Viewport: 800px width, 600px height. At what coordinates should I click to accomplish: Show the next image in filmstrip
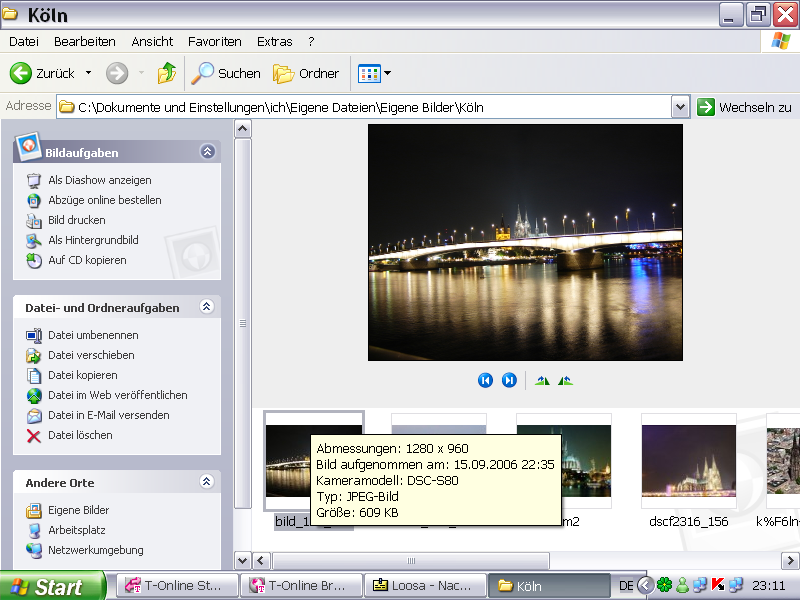click(509, 380)
